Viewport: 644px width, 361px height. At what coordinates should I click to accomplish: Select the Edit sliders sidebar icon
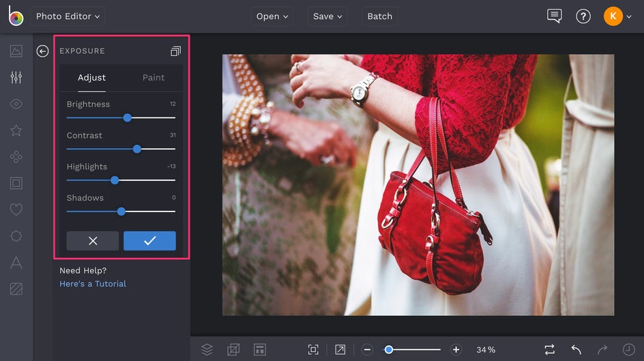(x=16, y=77)
